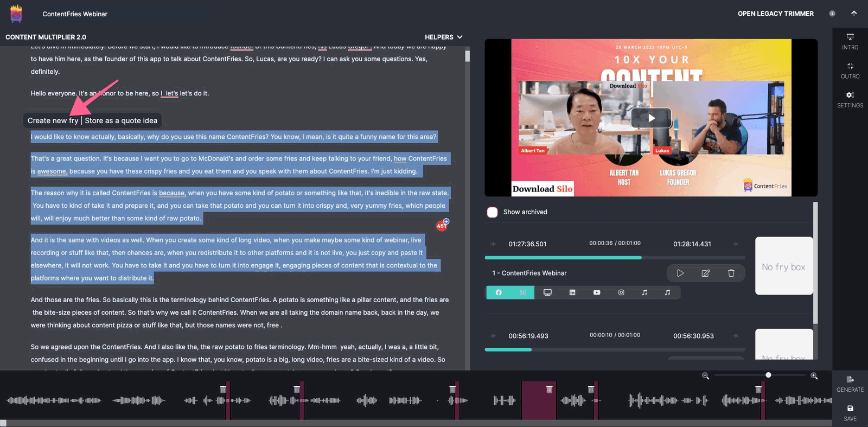Jump to end arrow beside 01:28:14.431

(x=736, y=244)
